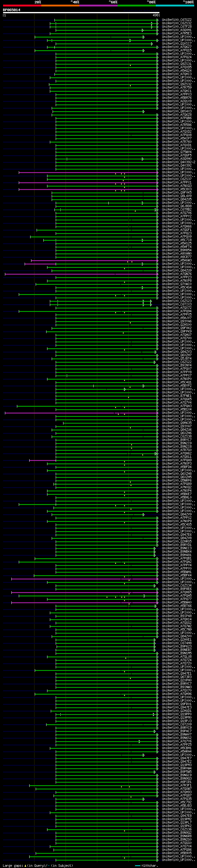Select the BP065014 query name

click(11, 10)
